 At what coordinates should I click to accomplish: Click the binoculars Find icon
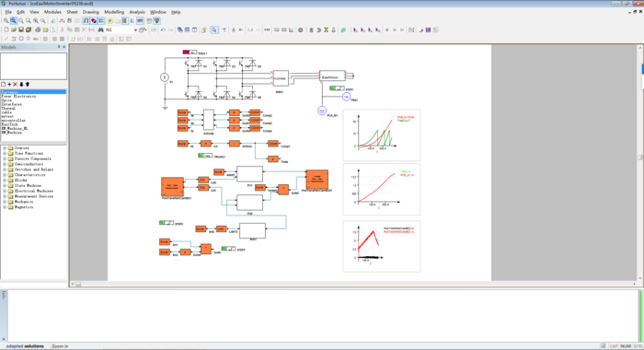point(100,30)
